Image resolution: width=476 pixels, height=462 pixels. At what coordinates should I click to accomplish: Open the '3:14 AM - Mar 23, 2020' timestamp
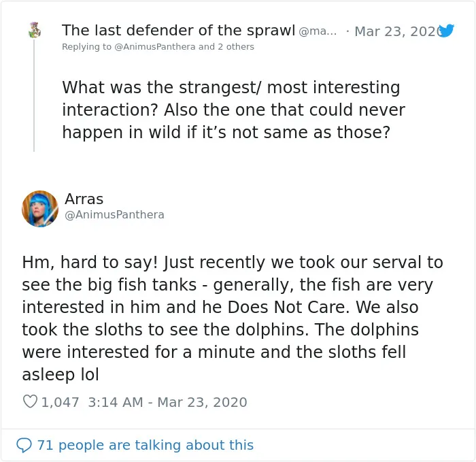click(x=167, y=402)
